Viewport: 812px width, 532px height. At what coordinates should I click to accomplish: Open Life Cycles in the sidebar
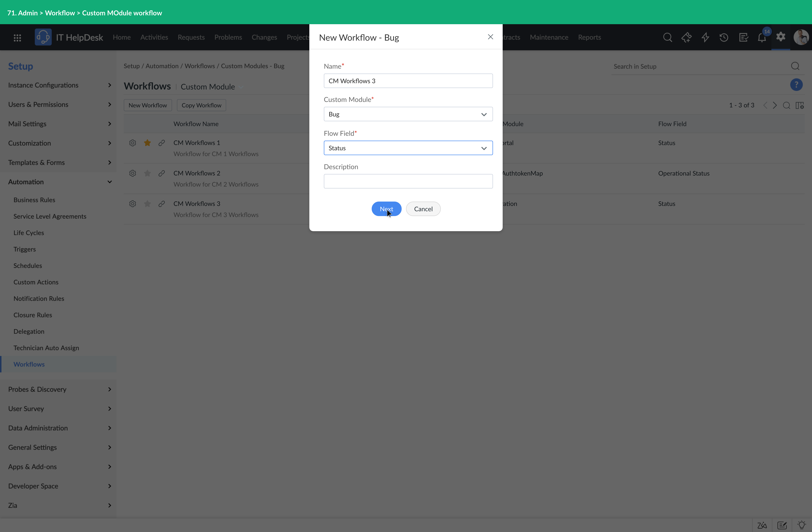coord(29,233)
